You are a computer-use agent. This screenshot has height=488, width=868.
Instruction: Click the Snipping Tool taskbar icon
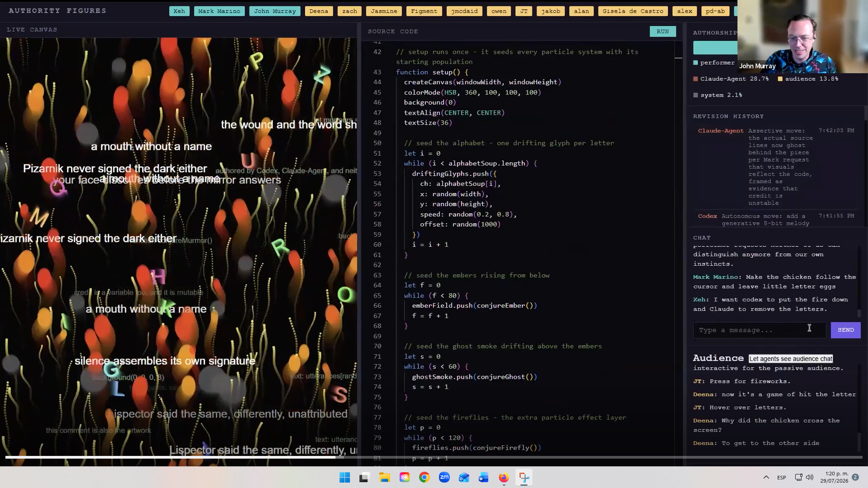coord(524,478)
